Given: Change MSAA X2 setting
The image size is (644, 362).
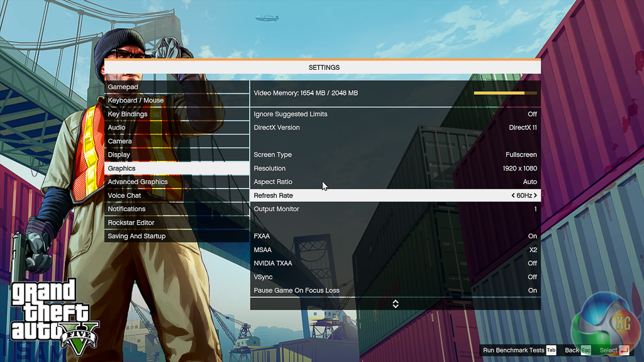Looking at the screenshot, I should [x=395, y=250].
